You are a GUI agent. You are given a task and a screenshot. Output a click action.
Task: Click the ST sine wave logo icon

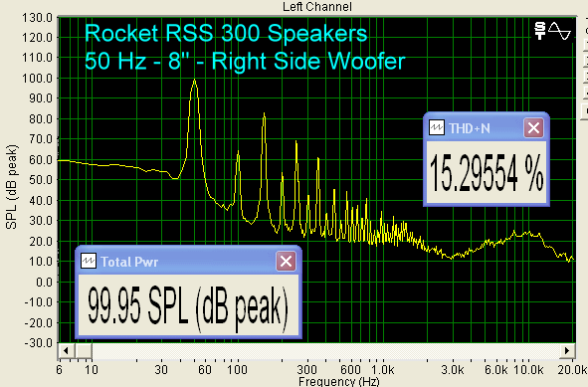point(553,31)
